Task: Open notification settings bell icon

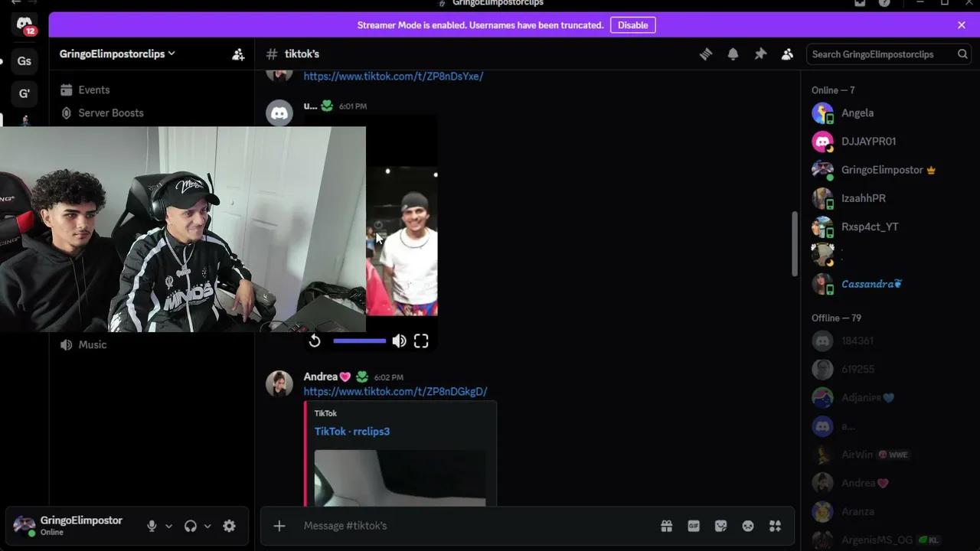Action: [733, 54]
